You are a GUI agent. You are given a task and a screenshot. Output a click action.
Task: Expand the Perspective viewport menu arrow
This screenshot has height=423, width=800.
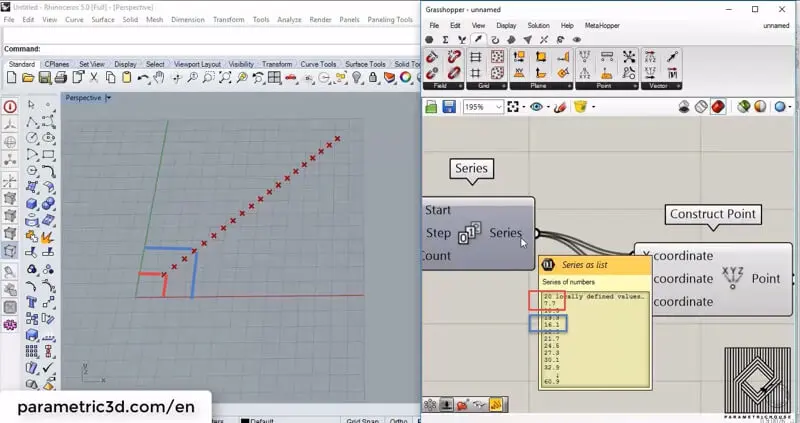click(x=108, y=98)
